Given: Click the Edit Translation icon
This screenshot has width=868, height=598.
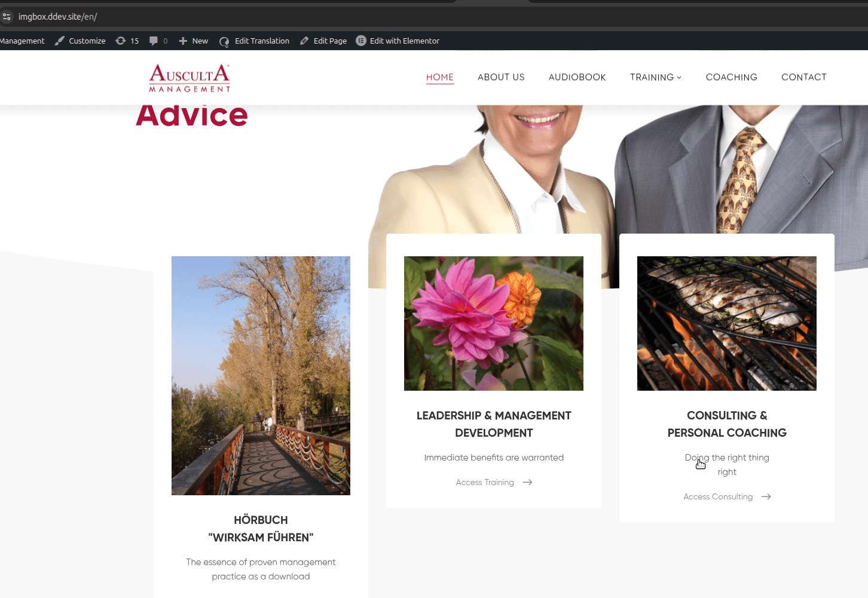Looking at the screenshot, I should tap(224, 41).
